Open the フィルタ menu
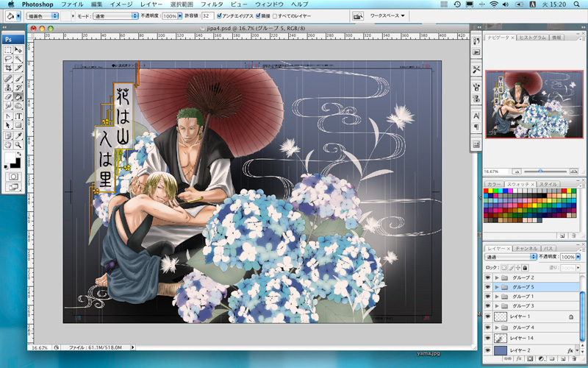This screenshot has height=368, width=588. 212,4
